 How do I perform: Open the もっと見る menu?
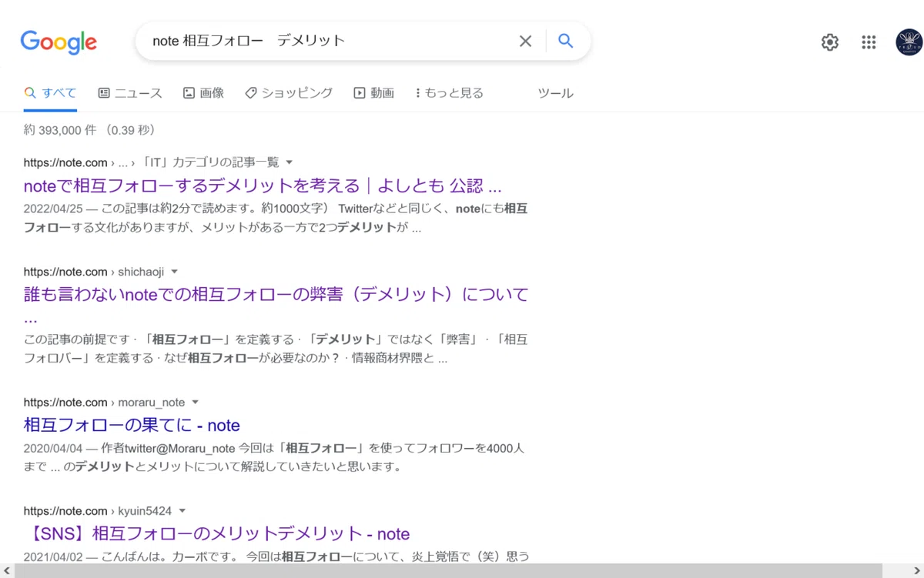[x=449, y=93]
